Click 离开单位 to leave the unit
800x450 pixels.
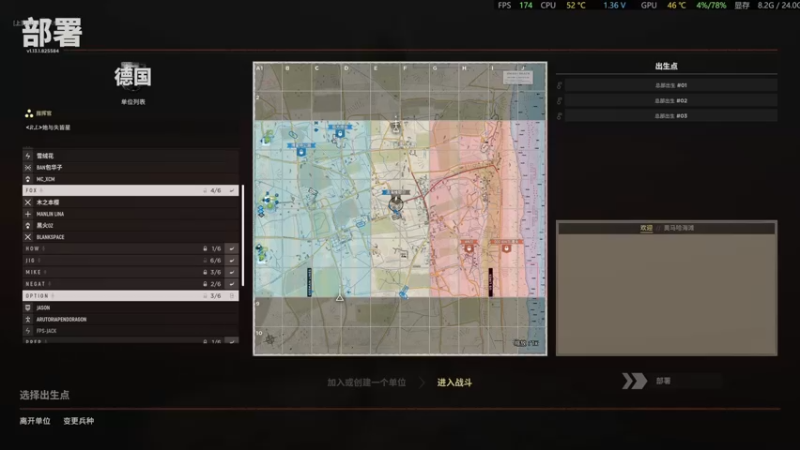click(35, 421)
